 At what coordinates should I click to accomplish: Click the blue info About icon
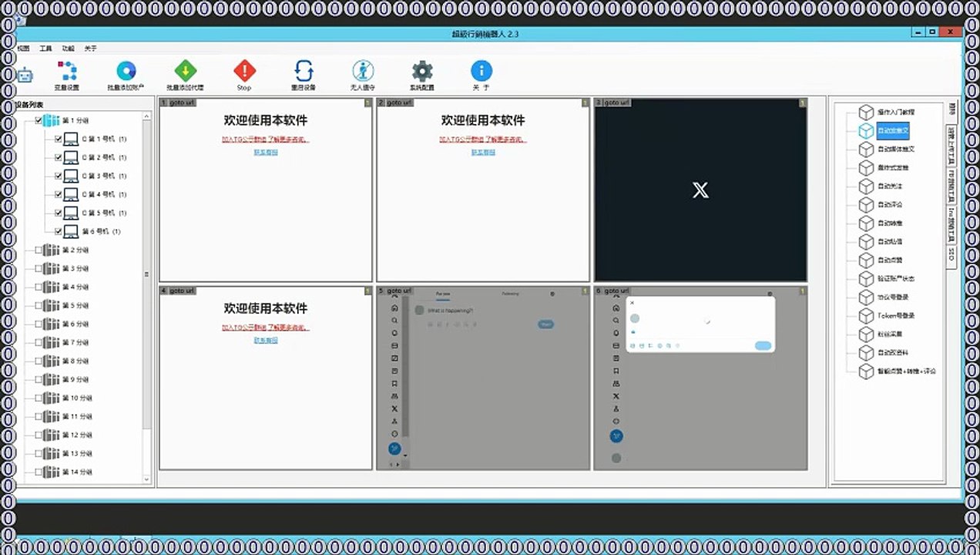pos(482,71)
